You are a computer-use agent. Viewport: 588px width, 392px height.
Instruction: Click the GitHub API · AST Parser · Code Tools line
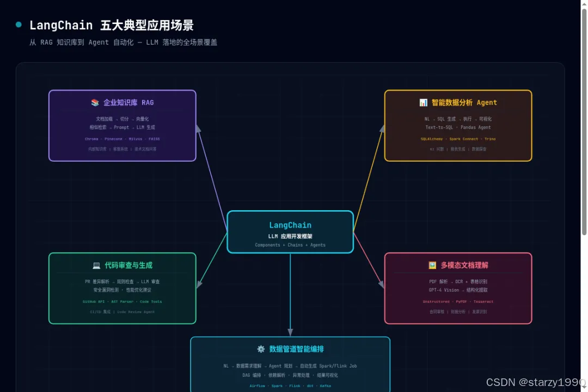point(122,302)
